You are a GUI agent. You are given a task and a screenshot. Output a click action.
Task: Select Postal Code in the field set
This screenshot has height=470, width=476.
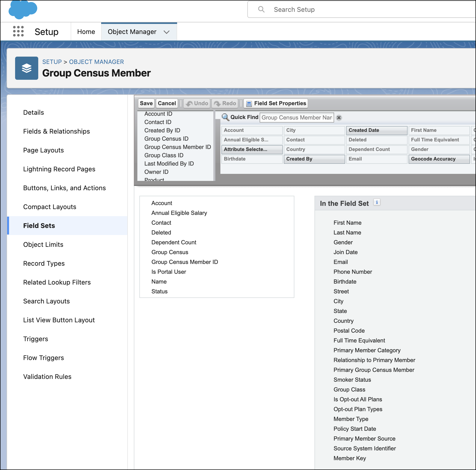click(x=349, y=331)
